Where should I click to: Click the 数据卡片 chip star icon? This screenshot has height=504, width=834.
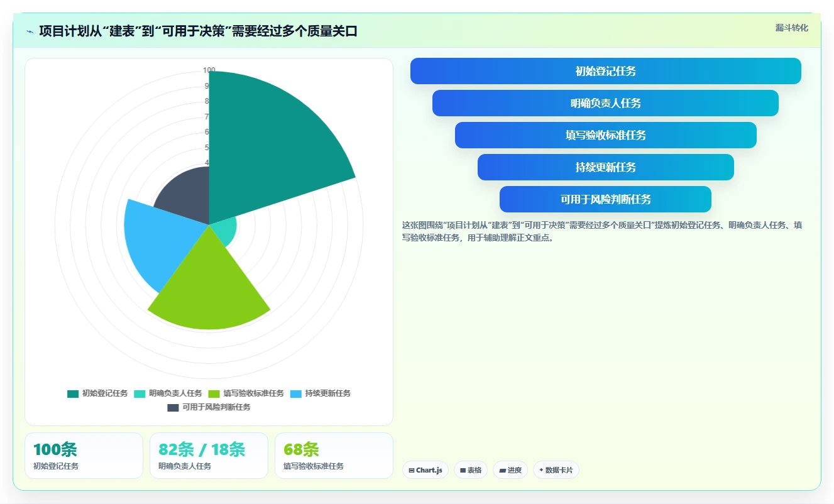tap(541, 469)
